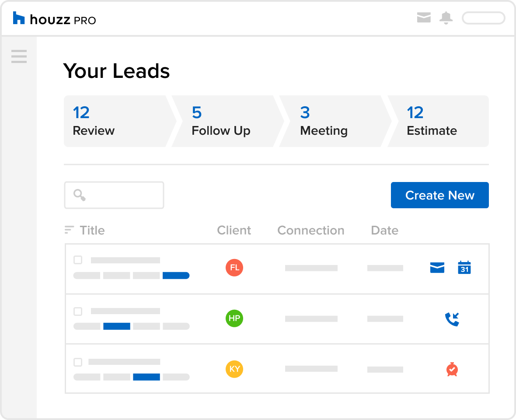Click the title sort icon
This screenshot has height=420, width=516.
69,230
